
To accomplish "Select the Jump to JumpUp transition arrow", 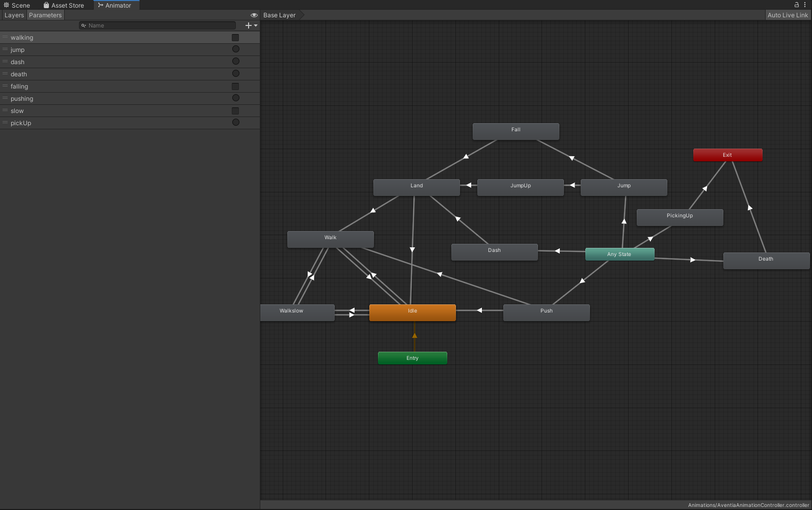I will tap(572, 185).
